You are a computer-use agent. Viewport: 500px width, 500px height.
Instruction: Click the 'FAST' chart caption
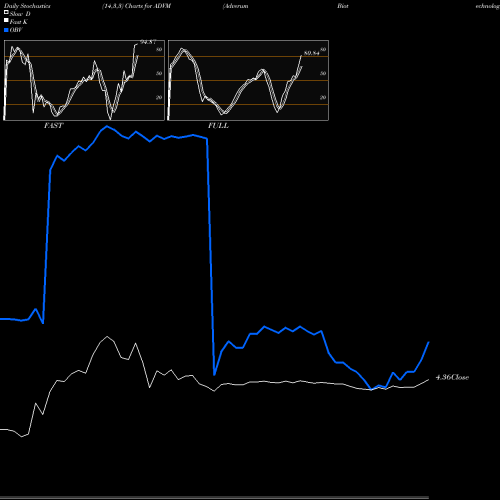click(53, 126)
